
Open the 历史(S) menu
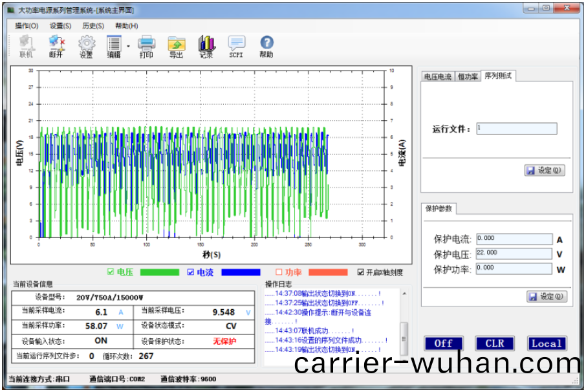click(x=93, y=26)
